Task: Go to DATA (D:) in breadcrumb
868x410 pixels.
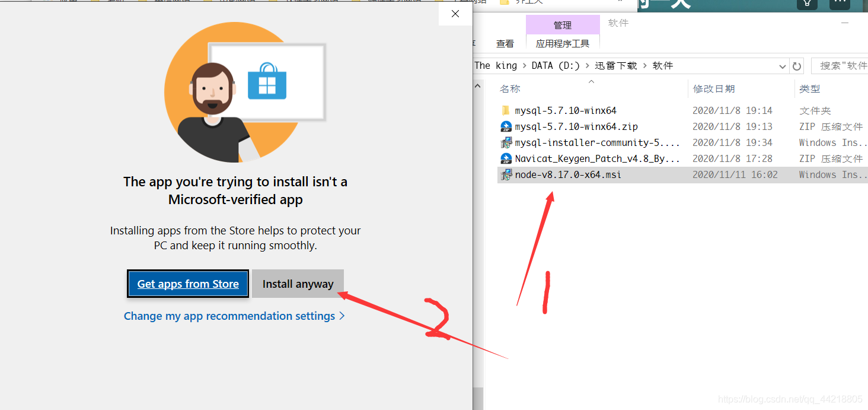Action: tap(556, 65)
